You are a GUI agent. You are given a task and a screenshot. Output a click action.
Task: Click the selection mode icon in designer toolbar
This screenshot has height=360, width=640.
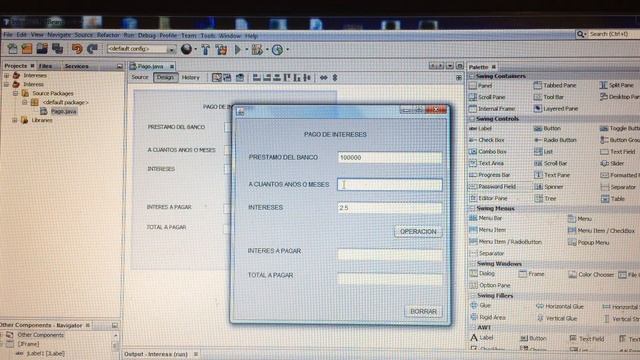coord(216,77)
